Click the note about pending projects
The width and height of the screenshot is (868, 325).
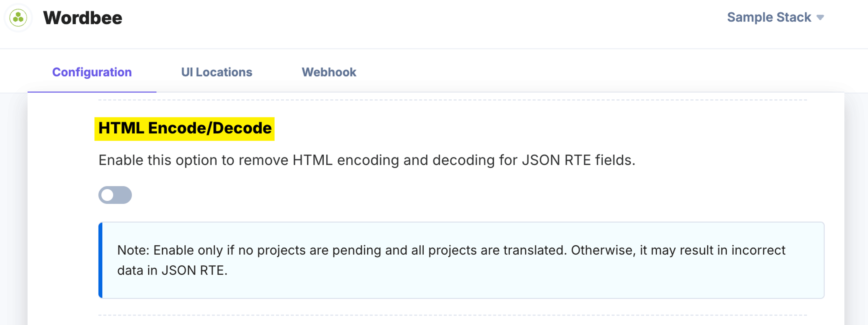coord(461,260)
